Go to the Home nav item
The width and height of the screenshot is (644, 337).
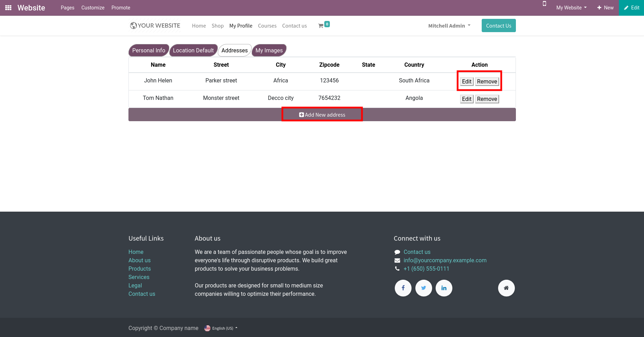click(199, 26)
